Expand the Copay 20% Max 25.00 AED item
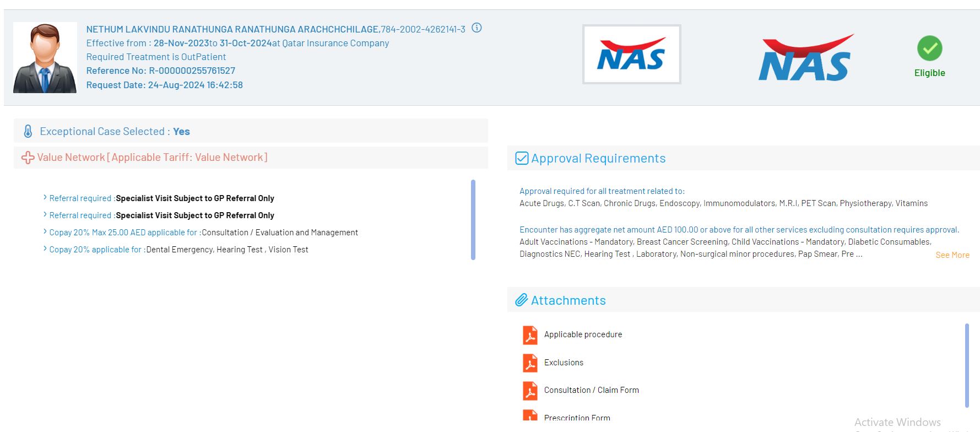This screenshot has width=980, height=432. 45,232
